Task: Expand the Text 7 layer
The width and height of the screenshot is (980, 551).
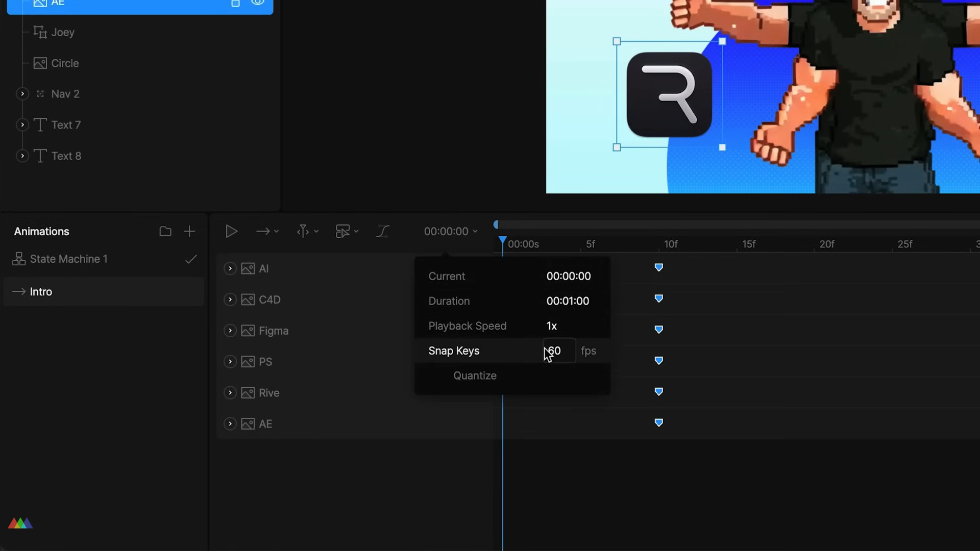Action: point(22,125)
